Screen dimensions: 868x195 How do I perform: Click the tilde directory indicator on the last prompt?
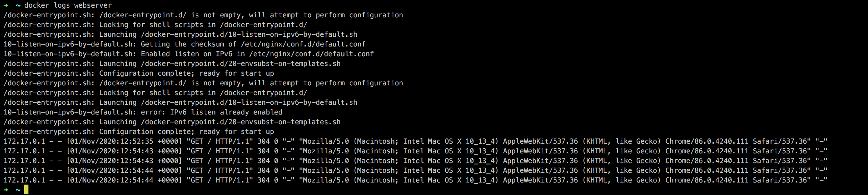tap(18, 190)
